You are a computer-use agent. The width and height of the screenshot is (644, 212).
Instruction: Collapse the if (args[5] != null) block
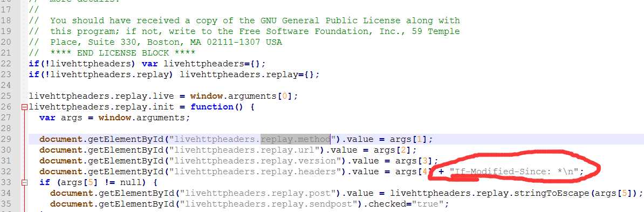tap(24, 182)
